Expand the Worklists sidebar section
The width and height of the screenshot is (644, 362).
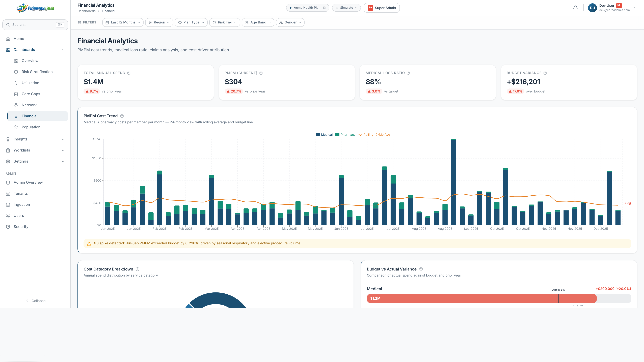35,150
